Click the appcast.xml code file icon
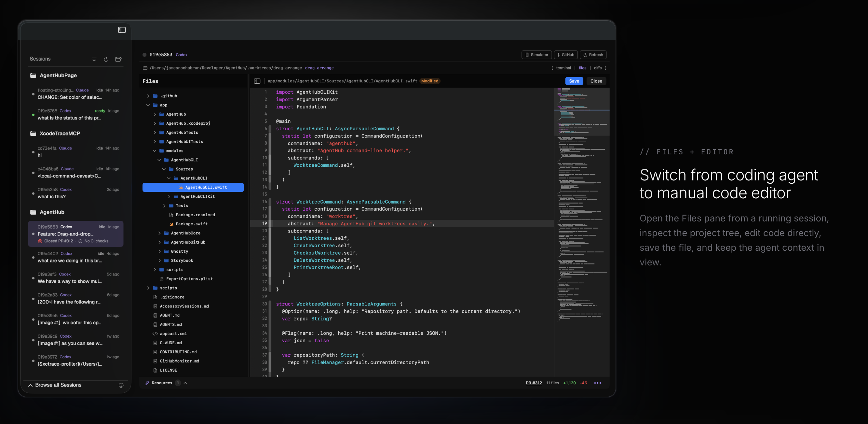 click(155, 333)
